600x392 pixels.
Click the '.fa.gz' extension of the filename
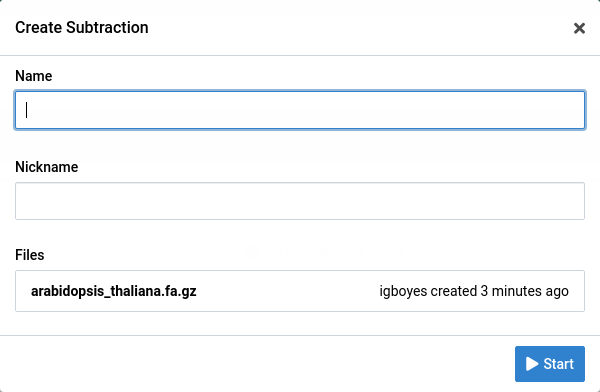[180, 291]
